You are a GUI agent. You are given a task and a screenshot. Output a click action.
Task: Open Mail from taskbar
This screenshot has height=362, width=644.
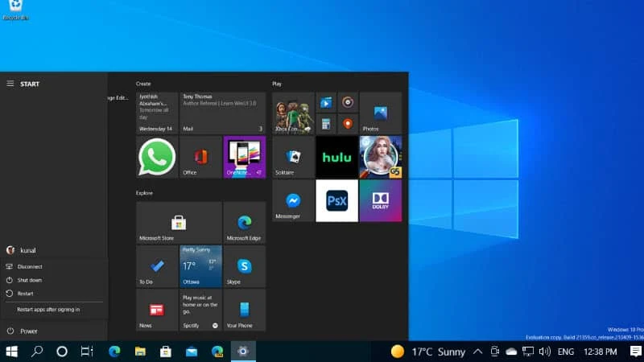(x=192, y=352)
